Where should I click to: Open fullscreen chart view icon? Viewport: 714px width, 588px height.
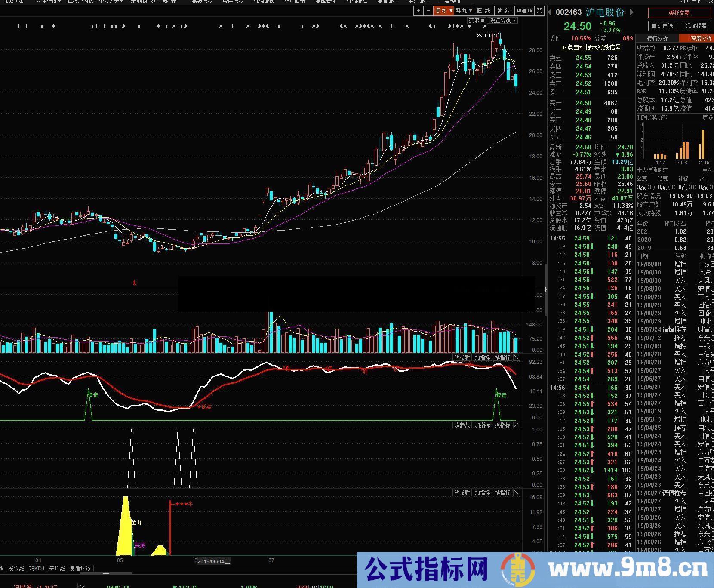click(539, 11)
